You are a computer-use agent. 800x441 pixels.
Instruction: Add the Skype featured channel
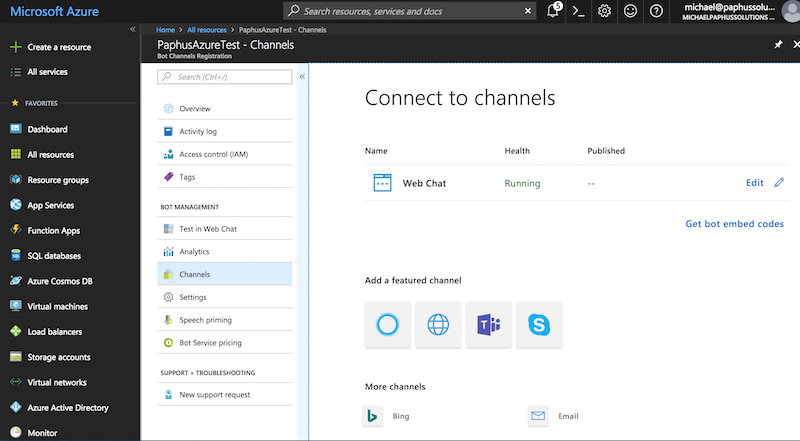tap(539, 325)
